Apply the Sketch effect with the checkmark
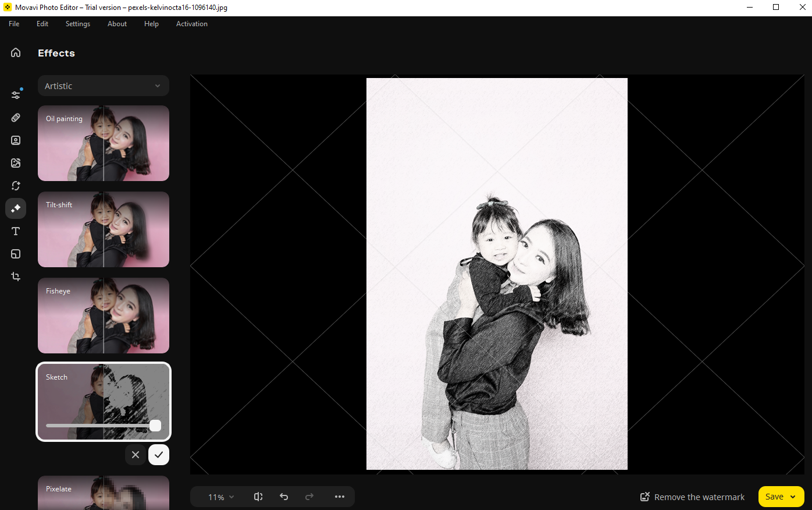812x510 pixels. (x=158, y=455)
